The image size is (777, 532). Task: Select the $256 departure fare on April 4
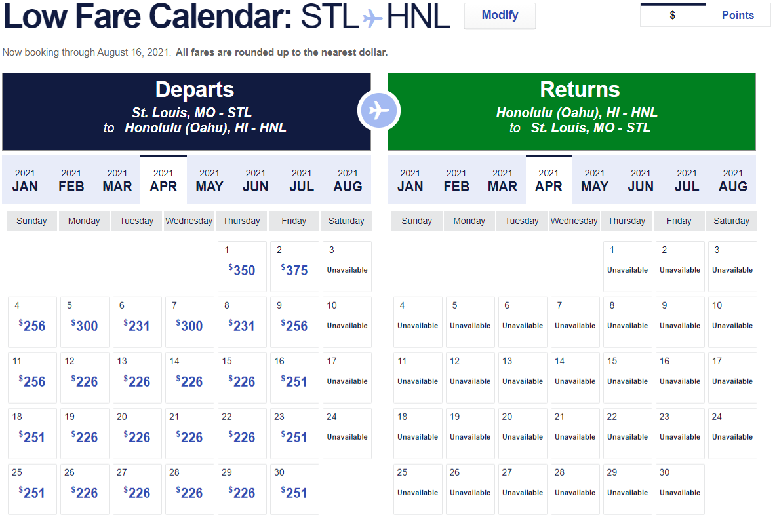point(32,325)
